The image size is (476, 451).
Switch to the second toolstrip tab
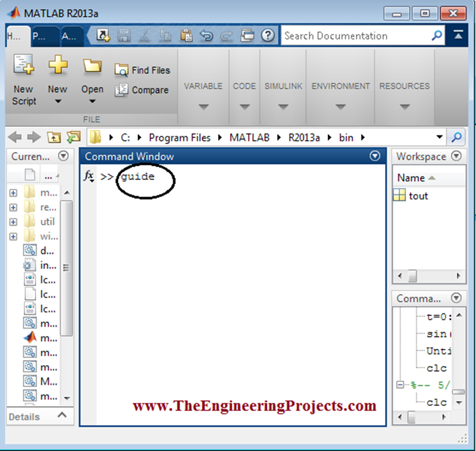pyautogui.click(x=39, y=37)
